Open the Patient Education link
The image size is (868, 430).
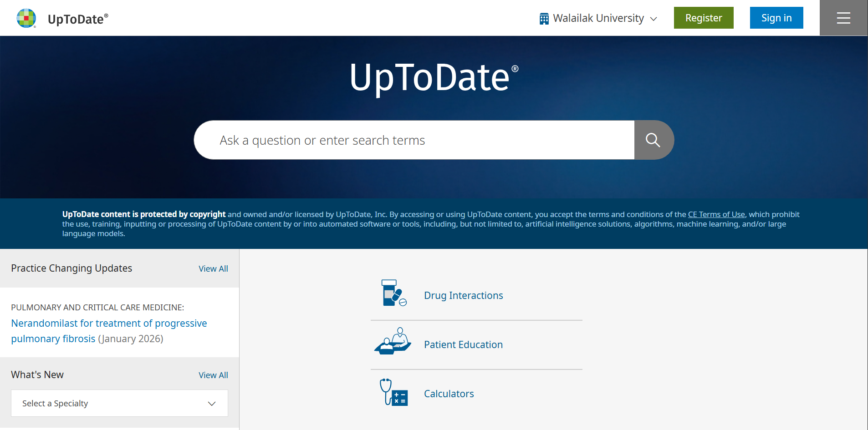(463, 344)
